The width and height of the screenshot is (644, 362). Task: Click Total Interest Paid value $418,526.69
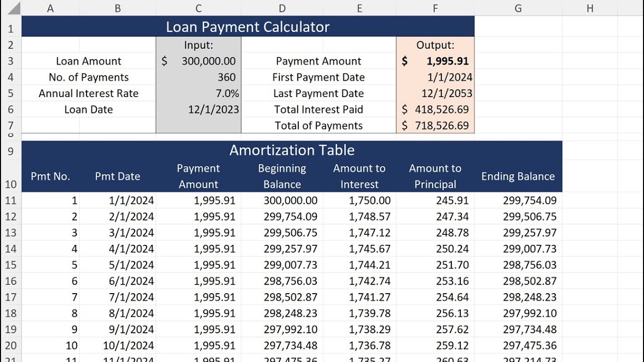tap(435, 110)
